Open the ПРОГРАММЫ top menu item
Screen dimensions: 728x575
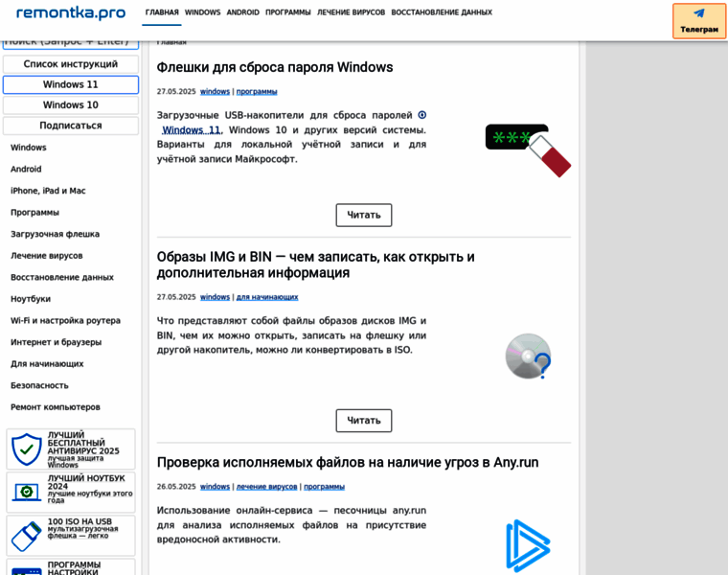(x=288, y=12)
